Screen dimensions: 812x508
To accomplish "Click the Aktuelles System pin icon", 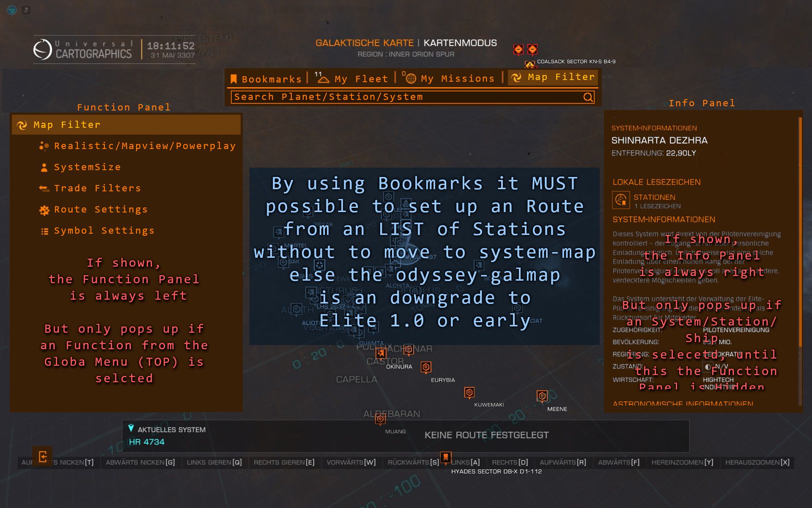I will coord(131,428).
